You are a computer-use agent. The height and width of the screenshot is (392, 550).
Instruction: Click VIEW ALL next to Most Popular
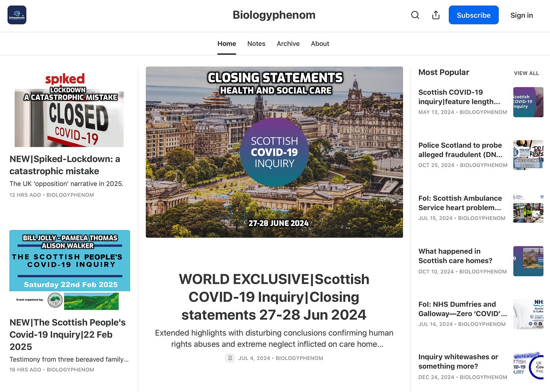(527, 73)
